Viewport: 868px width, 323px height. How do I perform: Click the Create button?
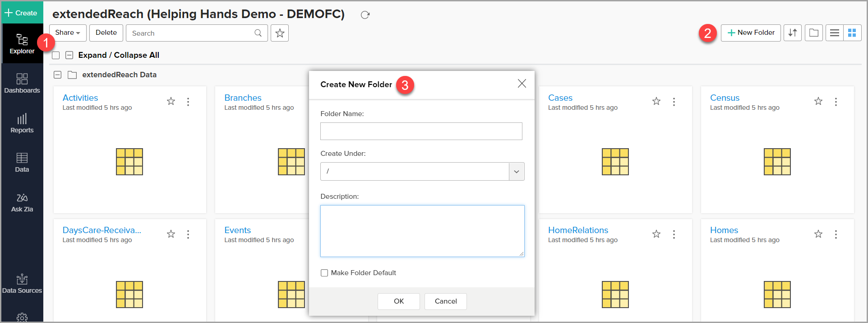pyautogui.click(x=21, y=13)
